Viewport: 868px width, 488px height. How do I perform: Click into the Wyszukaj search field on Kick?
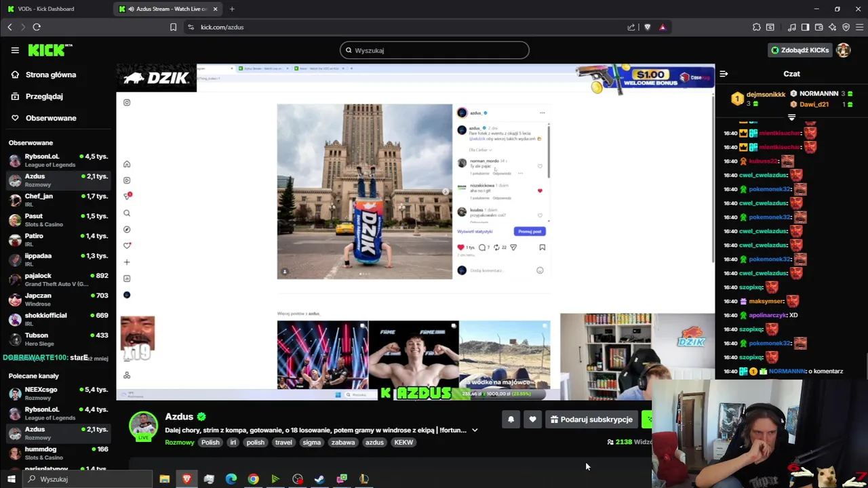point(434,50)
